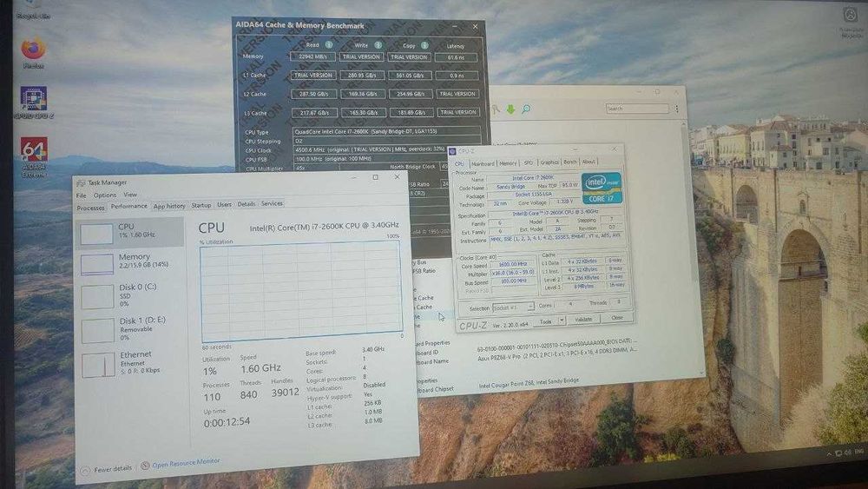Click the green download arrow in AIDA64 toolbar

[510, 109]
